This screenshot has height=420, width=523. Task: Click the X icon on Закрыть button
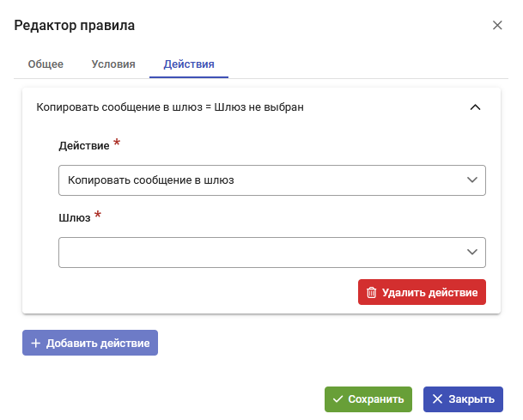pos(437,399)
